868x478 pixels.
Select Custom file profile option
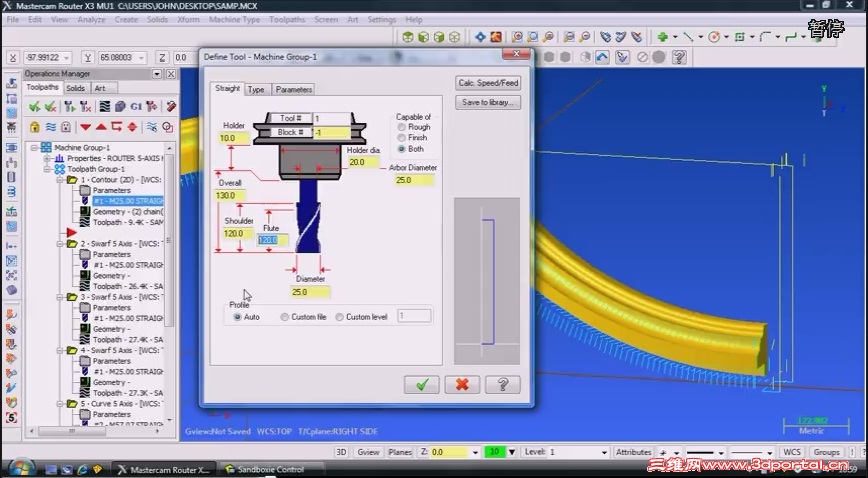tap(284, 317)
